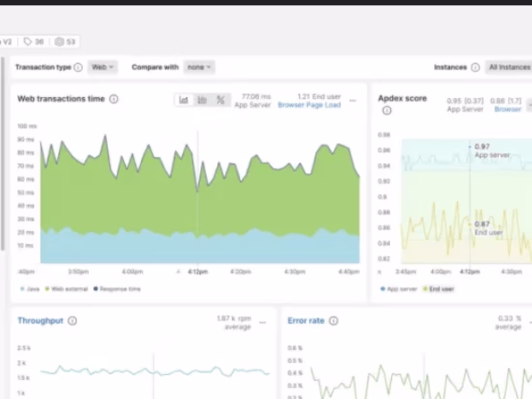Select the percentage chart view icon
The width and height of the screenshot is (532, 399).
(x=221, y=100)
